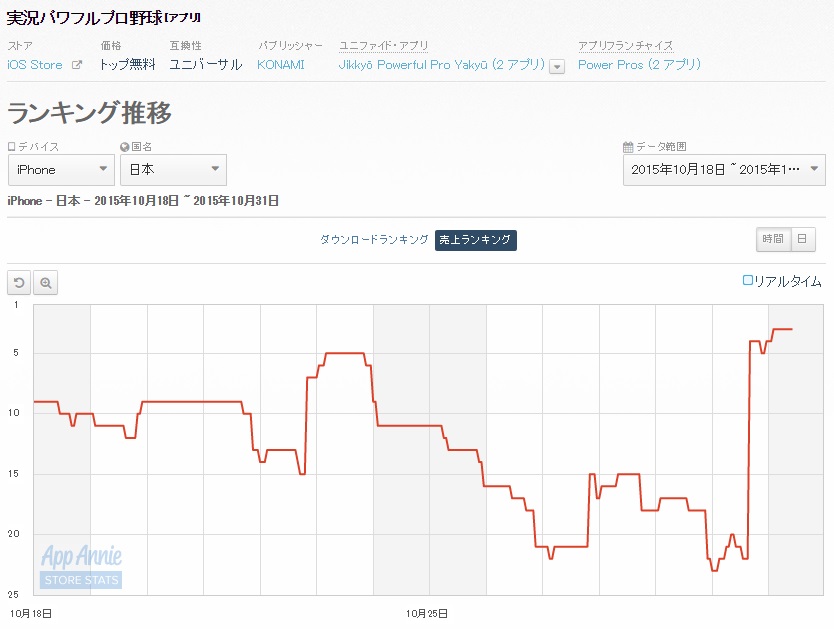Click the ランキング推移 heading
The height and width of the screenshot is (629, 834).
pos(89,113)
